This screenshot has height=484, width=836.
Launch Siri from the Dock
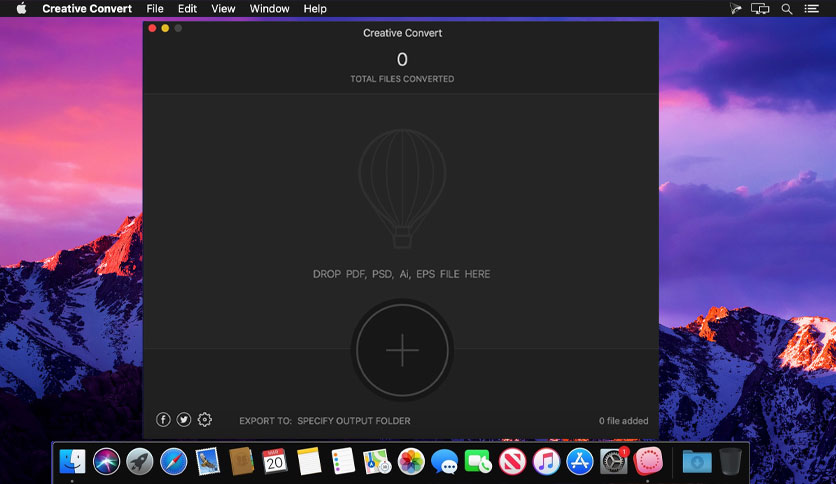106,461
